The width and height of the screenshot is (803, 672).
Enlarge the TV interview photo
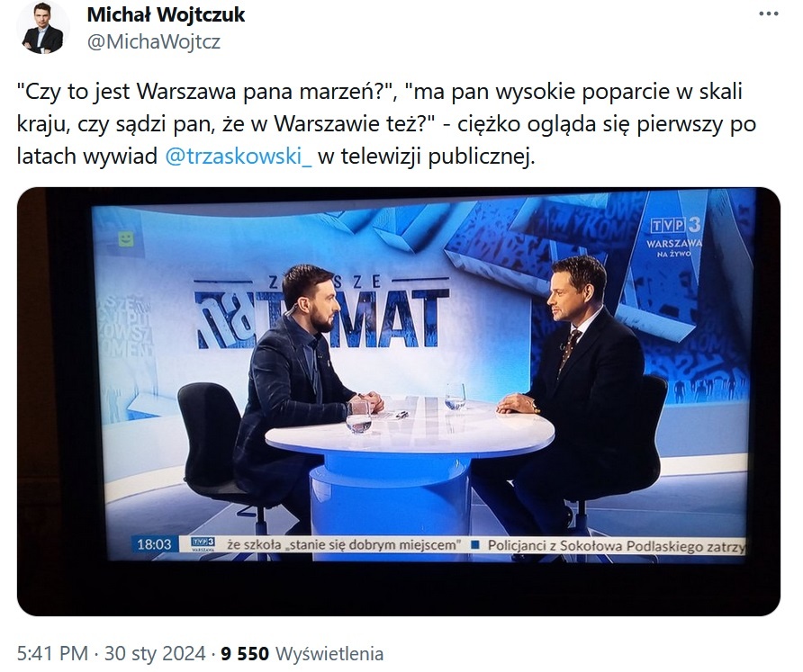pos(399,401)
